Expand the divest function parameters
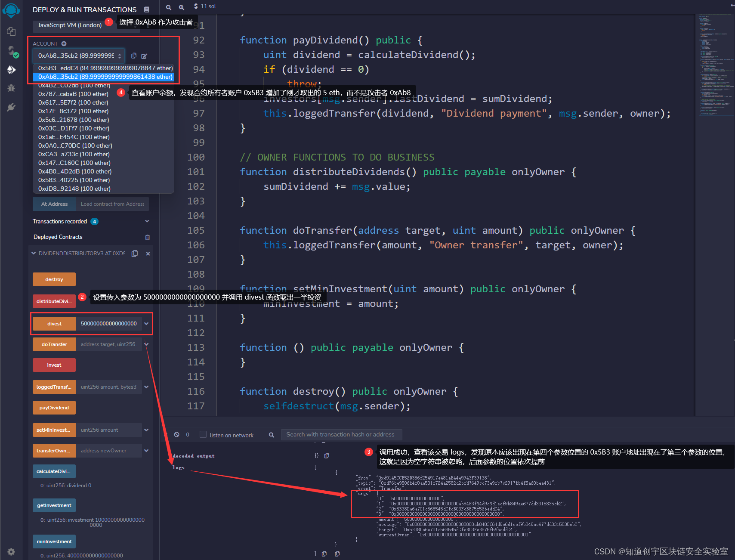 [146, 324]
